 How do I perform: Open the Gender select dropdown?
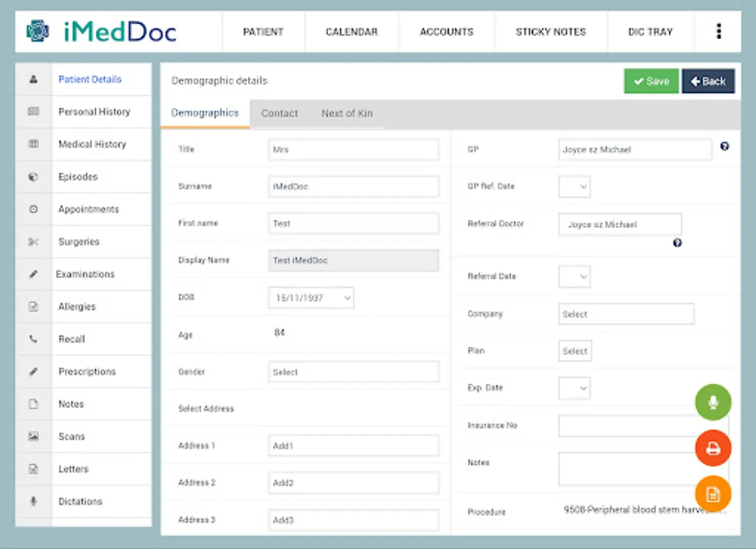point(353,371)
